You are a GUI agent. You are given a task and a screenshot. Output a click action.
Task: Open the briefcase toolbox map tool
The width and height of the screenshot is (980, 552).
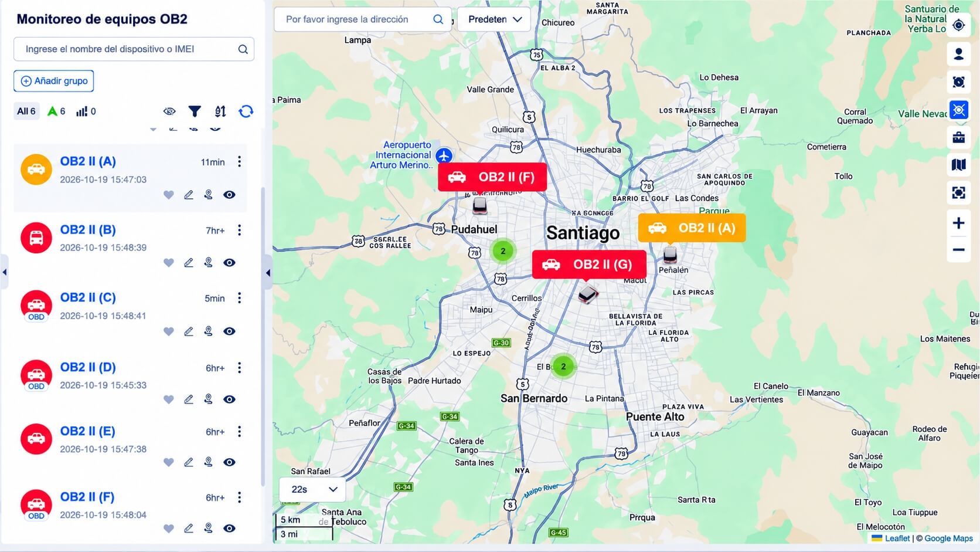959,137
